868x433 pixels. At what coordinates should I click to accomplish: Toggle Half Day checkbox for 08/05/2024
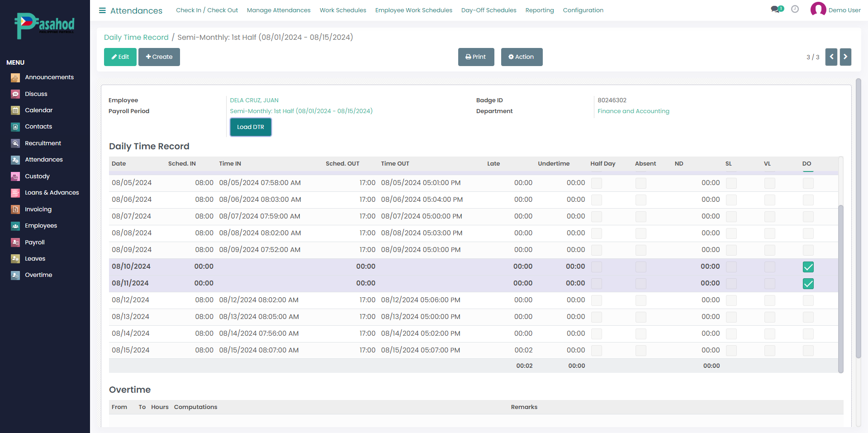coord(597,183)
